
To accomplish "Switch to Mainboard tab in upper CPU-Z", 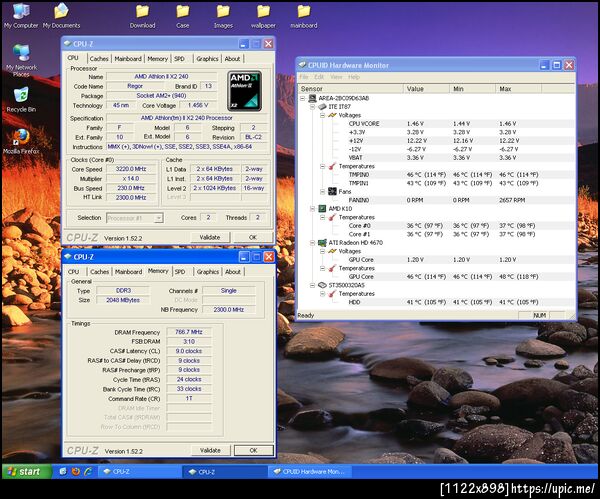I will tap(128, 59).
